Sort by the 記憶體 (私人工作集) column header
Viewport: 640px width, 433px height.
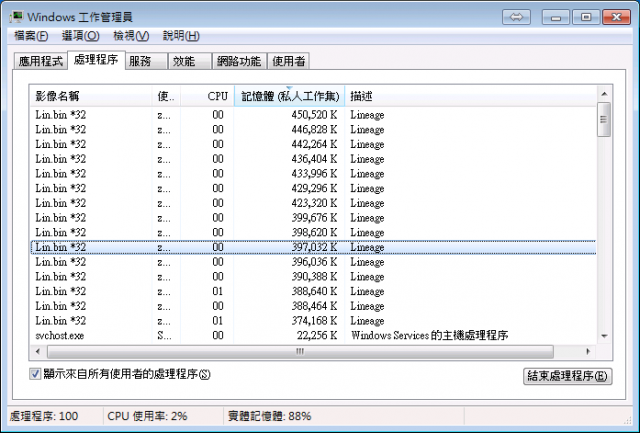pyautogui.click(x=289, y=96)
